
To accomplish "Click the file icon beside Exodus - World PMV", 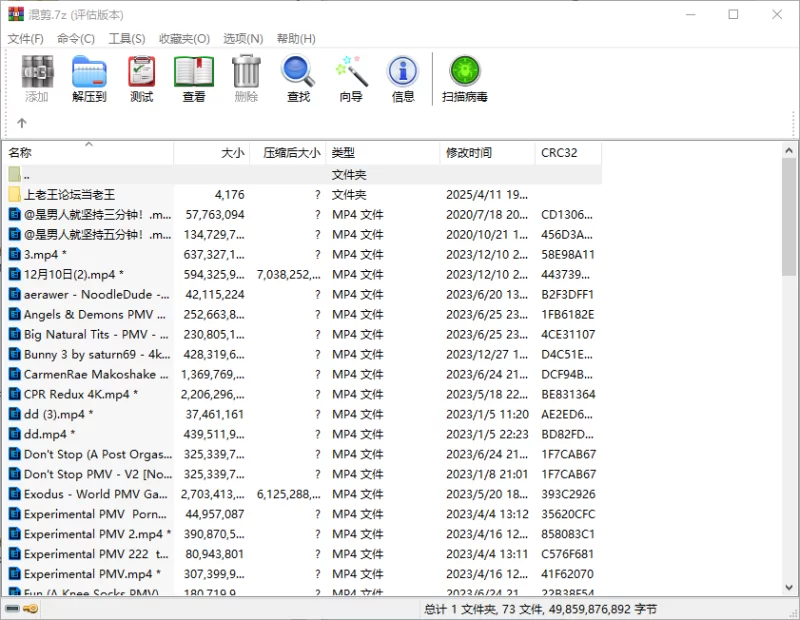I will 15,494.
